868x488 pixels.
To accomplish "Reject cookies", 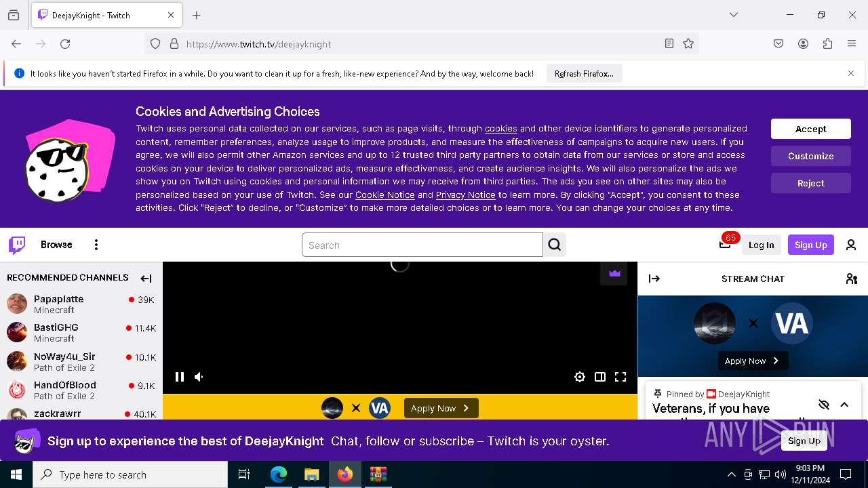I will coord(811,183).
